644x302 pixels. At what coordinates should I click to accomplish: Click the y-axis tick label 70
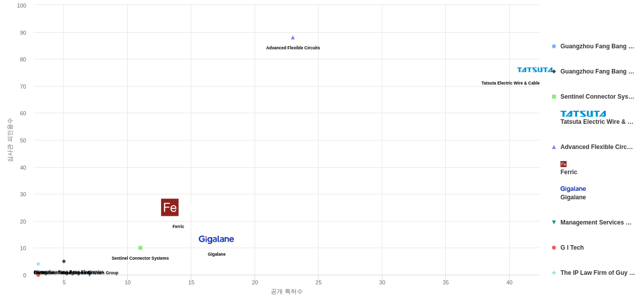click(23, 87)
